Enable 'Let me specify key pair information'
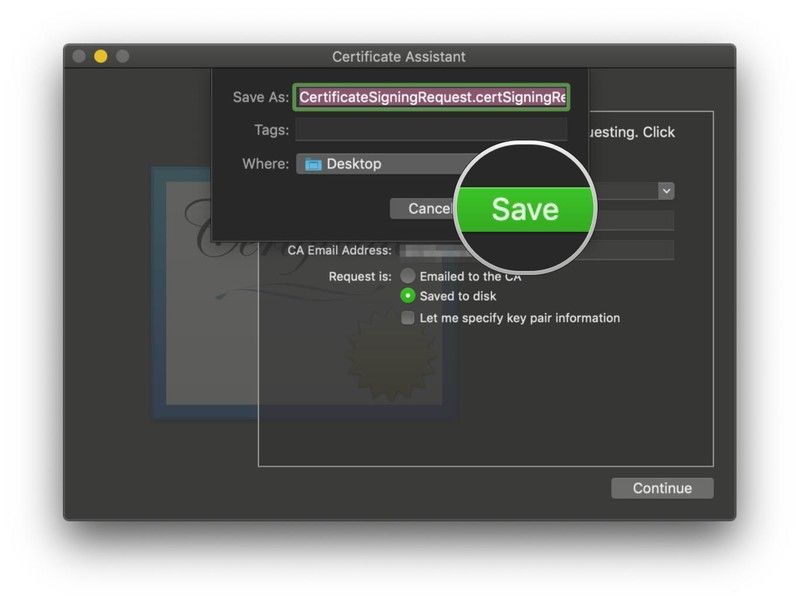Screen dimensions: 800x604 [408, 318]
